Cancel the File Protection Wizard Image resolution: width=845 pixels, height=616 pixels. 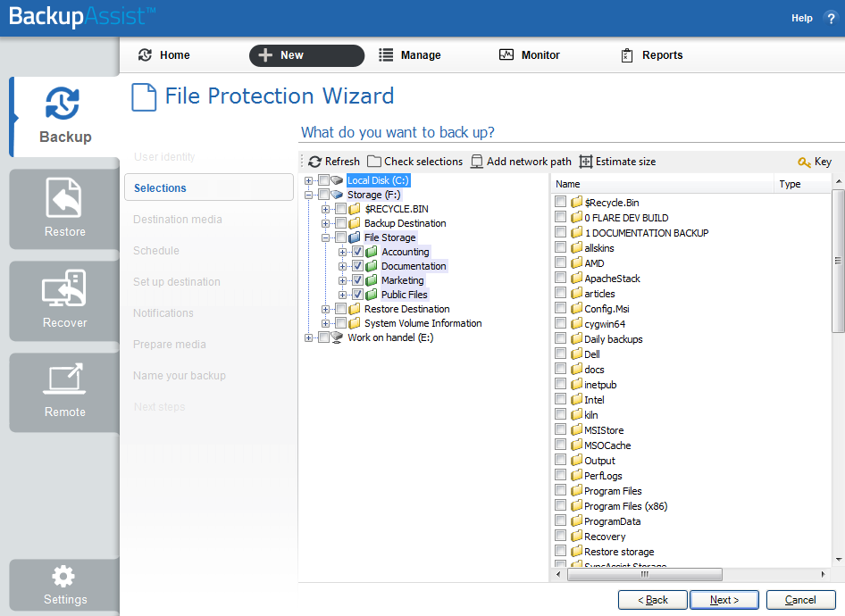(801, 600)
